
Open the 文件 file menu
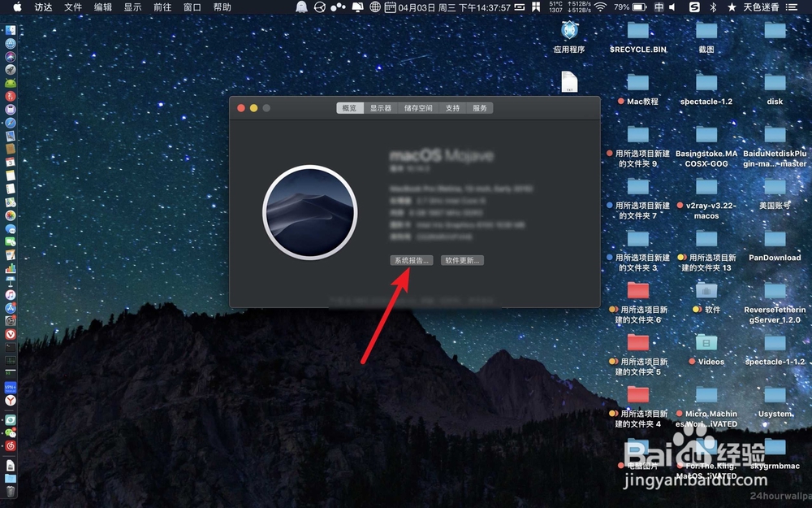tap(73, 7)
